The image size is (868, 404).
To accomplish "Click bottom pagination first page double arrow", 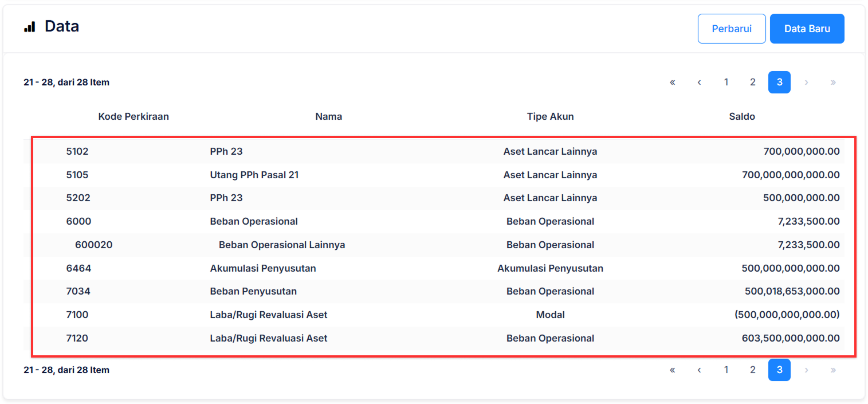I will click(x=672, y=370).
